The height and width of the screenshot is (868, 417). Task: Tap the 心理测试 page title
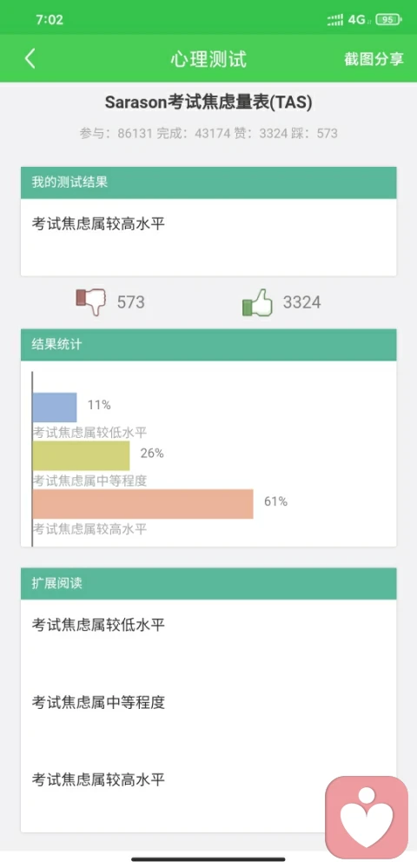click(208, 59)
